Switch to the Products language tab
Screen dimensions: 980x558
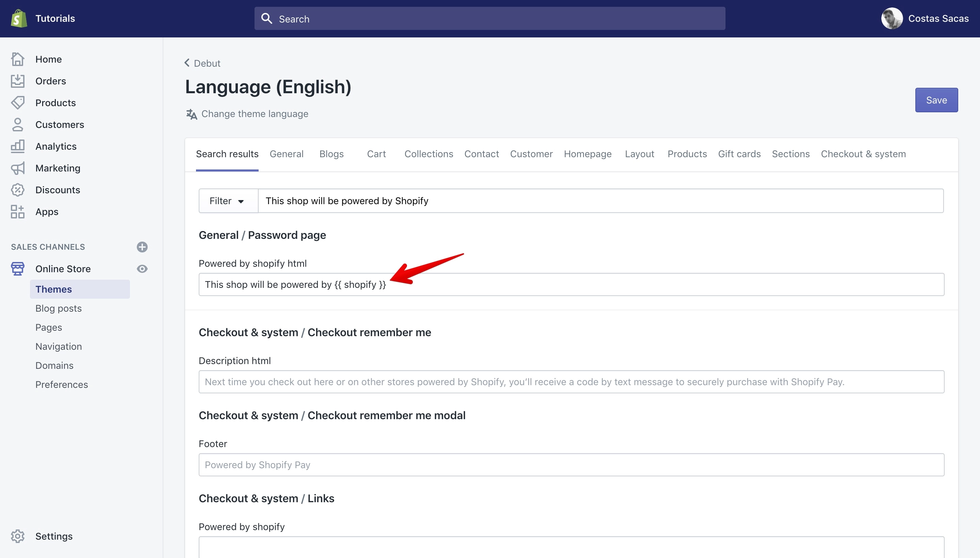687,154
